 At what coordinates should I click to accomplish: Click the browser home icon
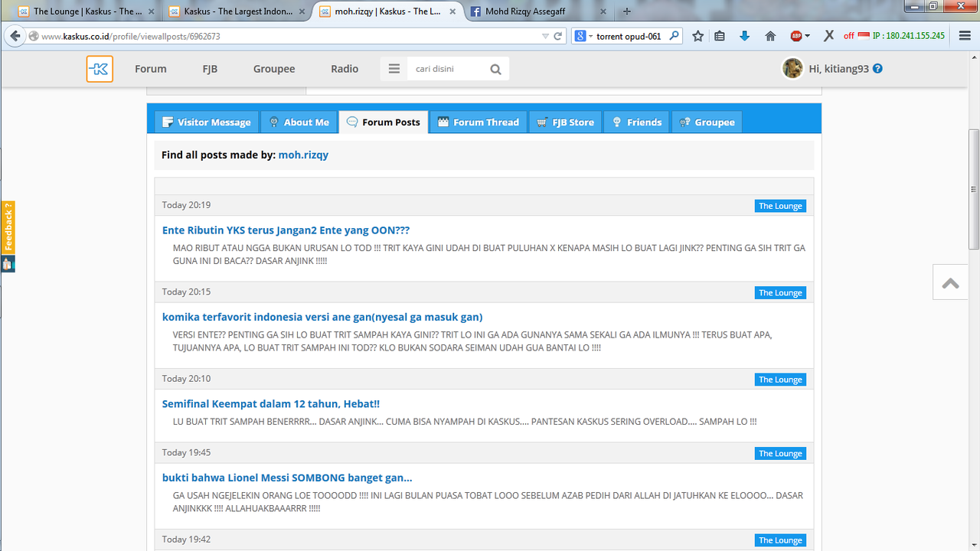[x=770, y=36]
